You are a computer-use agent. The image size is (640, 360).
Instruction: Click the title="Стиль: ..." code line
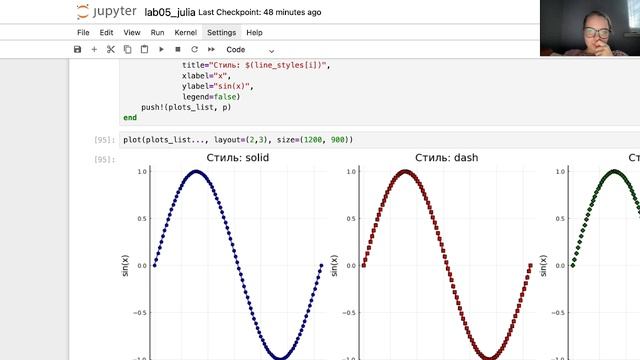[256, 65]
